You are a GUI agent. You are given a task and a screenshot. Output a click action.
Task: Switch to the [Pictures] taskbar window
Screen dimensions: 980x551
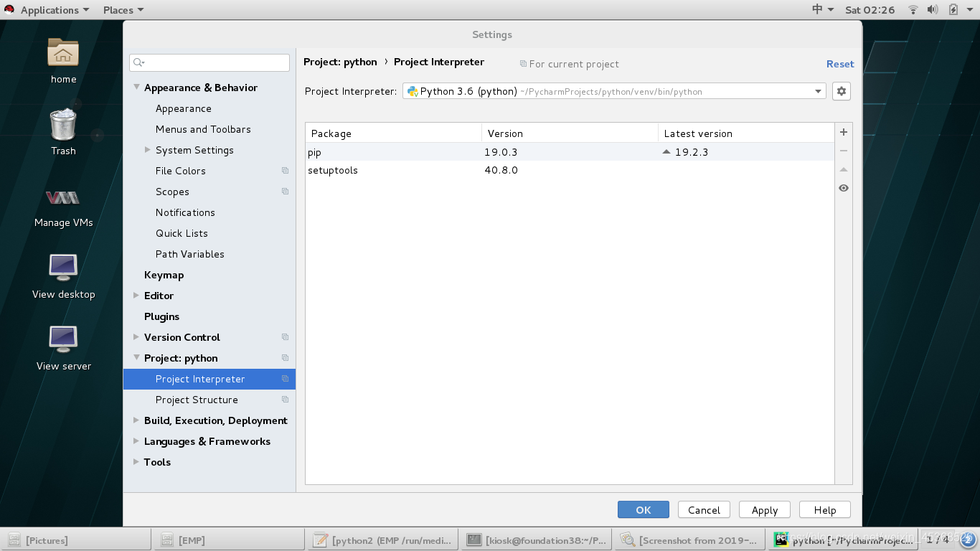point(76,540)
